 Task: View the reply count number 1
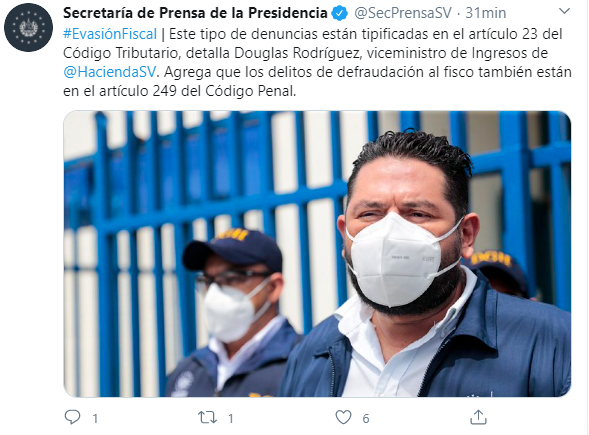pos(95,418)
